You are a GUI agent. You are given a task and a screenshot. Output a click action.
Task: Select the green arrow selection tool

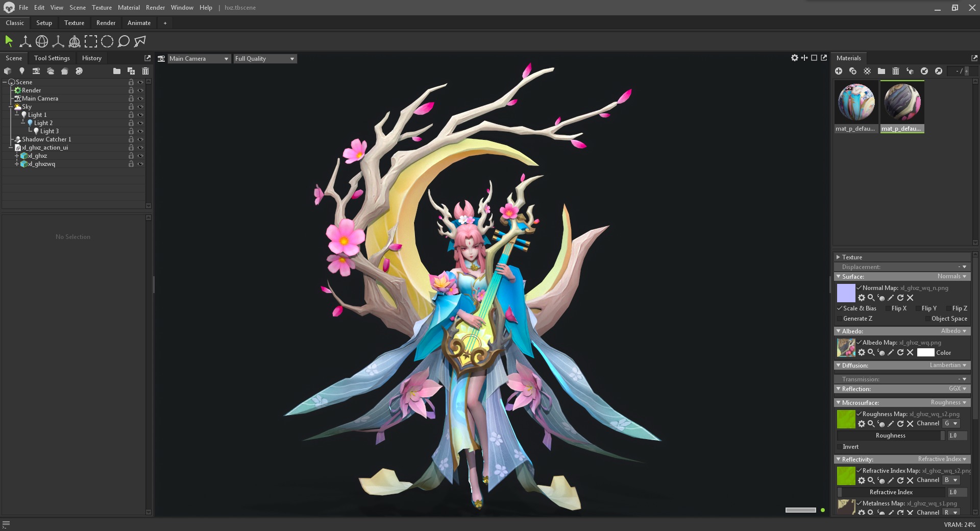click(x=9, y=41)
